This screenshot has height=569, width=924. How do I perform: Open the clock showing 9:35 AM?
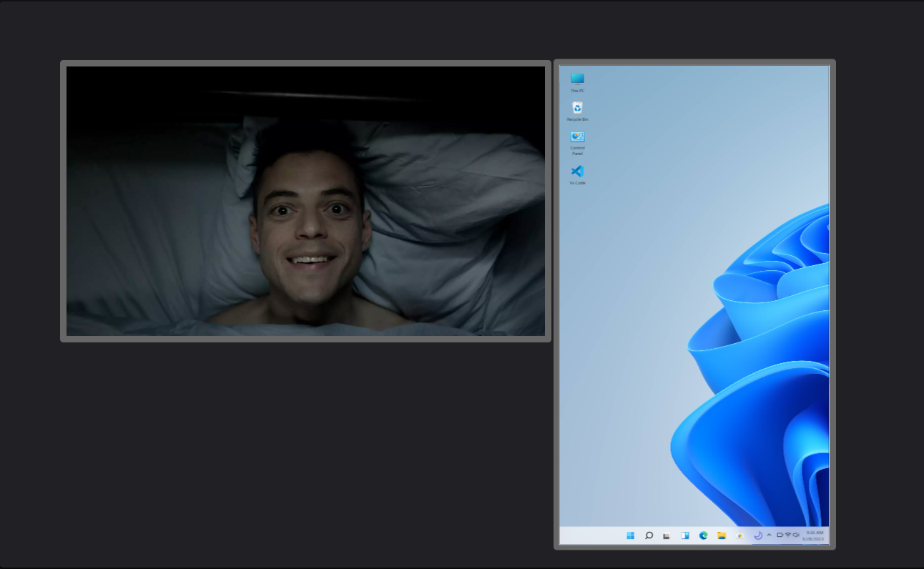pos(815,535)
